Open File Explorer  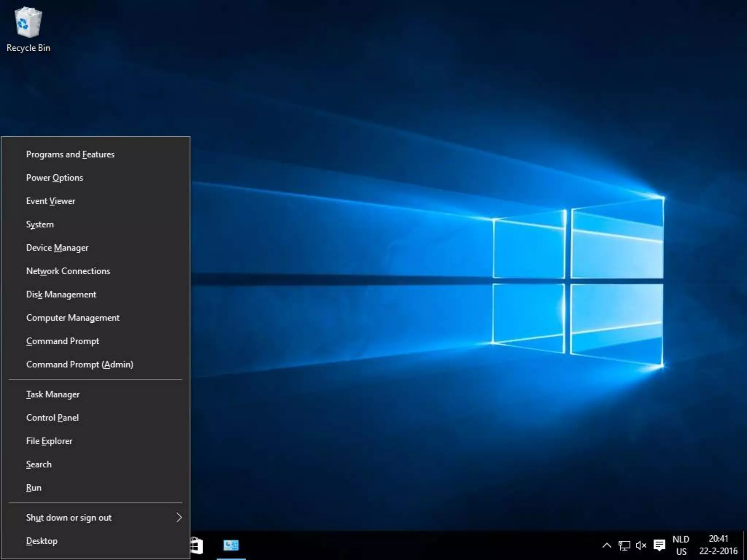pos(96,441)
